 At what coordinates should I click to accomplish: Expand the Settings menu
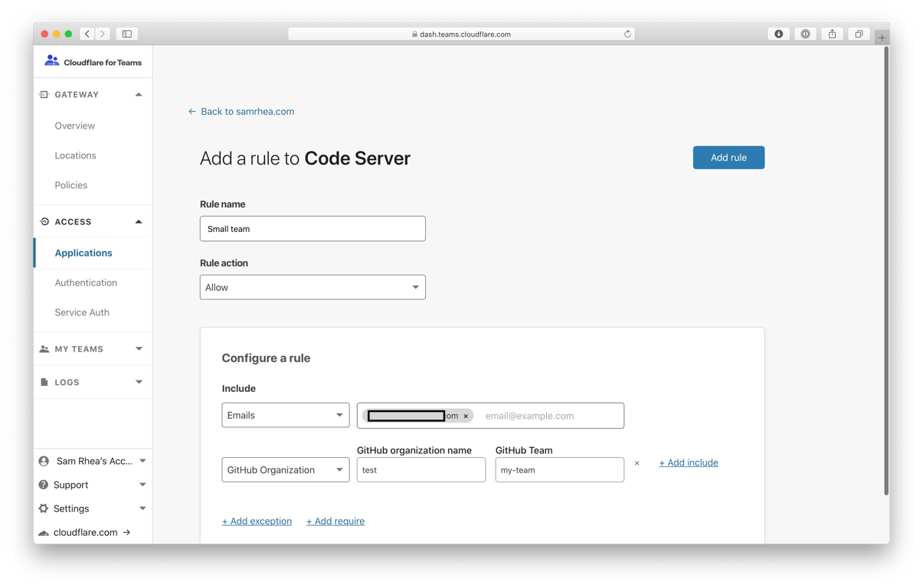point(142,508)
